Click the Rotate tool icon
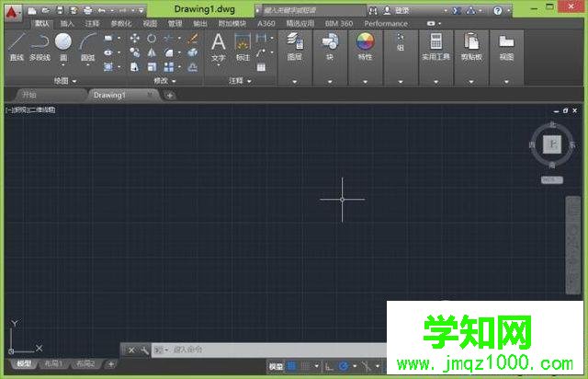Viewport: 588px width, 379px height. coord(152,39)
